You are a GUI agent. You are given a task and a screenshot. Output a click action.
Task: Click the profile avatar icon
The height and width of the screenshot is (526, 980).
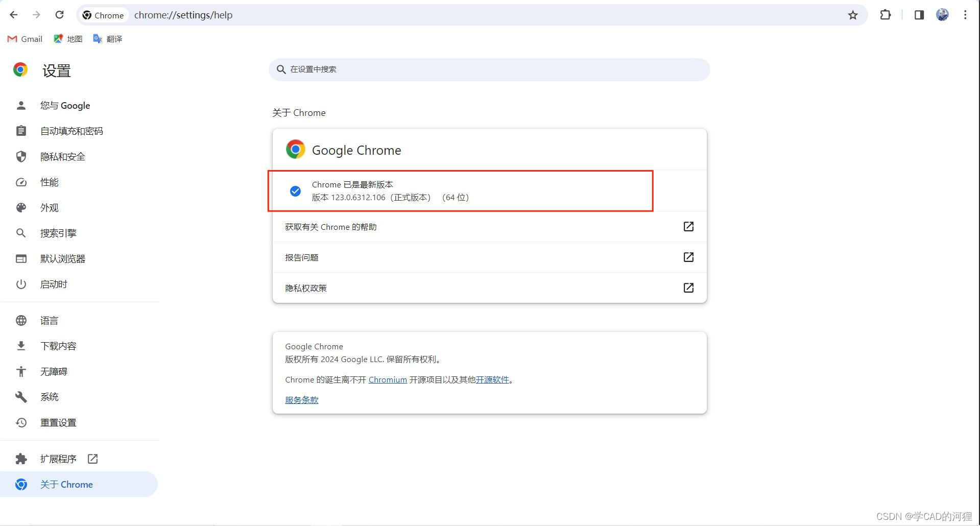pos(942,15)
